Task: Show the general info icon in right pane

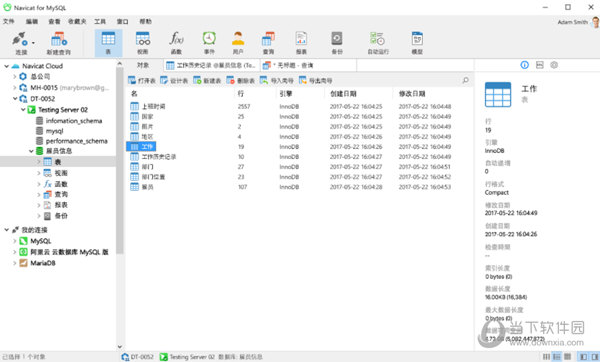Action: (x=525, y=65)
